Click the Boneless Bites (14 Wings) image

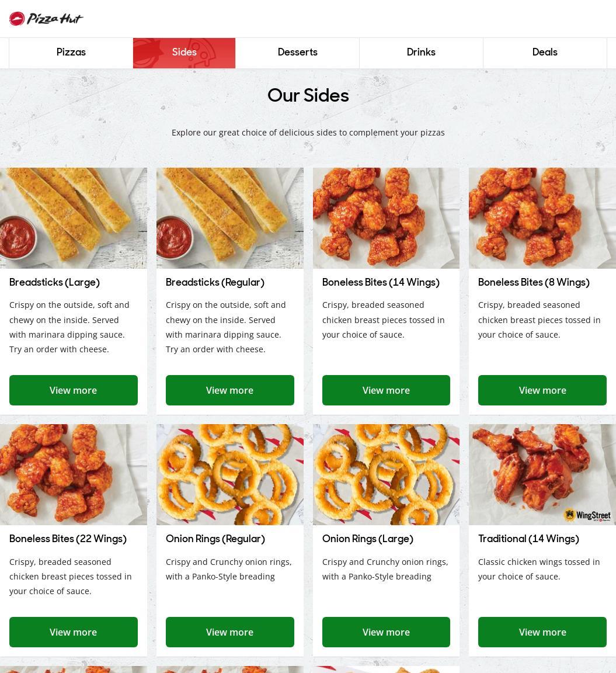coord(386,218)
